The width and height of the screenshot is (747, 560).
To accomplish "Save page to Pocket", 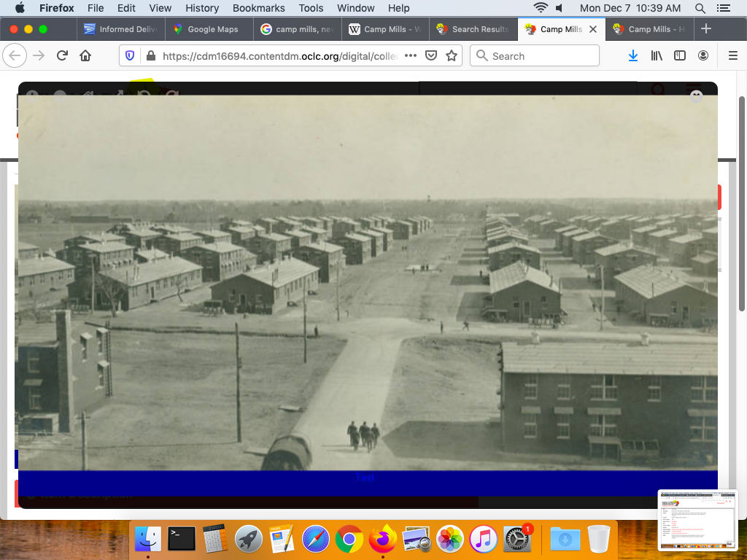I will click(431, 56).
